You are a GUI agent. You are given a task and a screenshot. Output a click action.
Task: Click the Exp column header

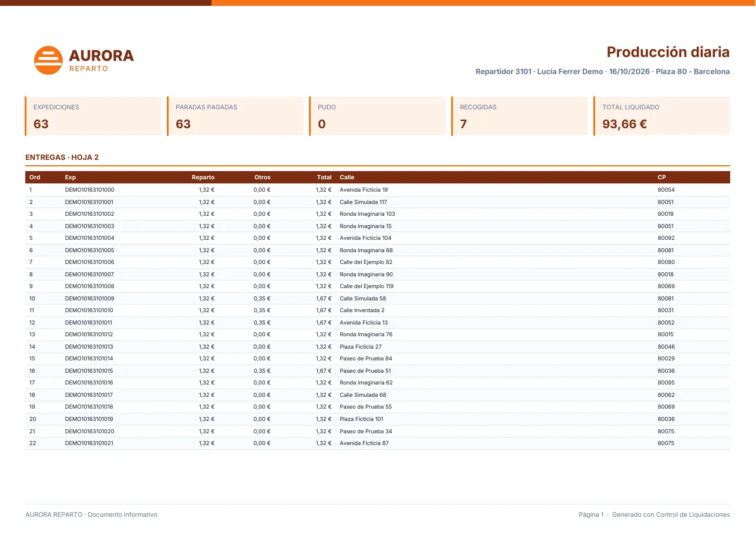(x=70, y=177)
